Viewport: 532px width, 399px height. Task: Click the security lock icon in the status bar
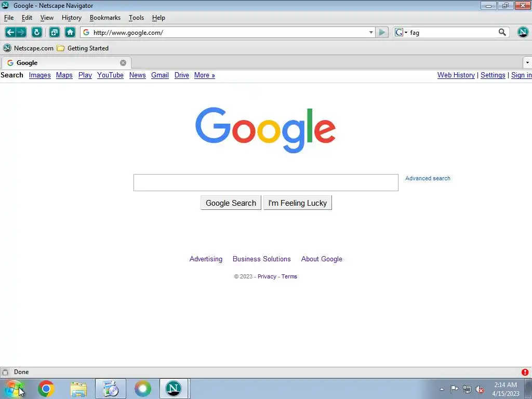click(x=5, y=372)
